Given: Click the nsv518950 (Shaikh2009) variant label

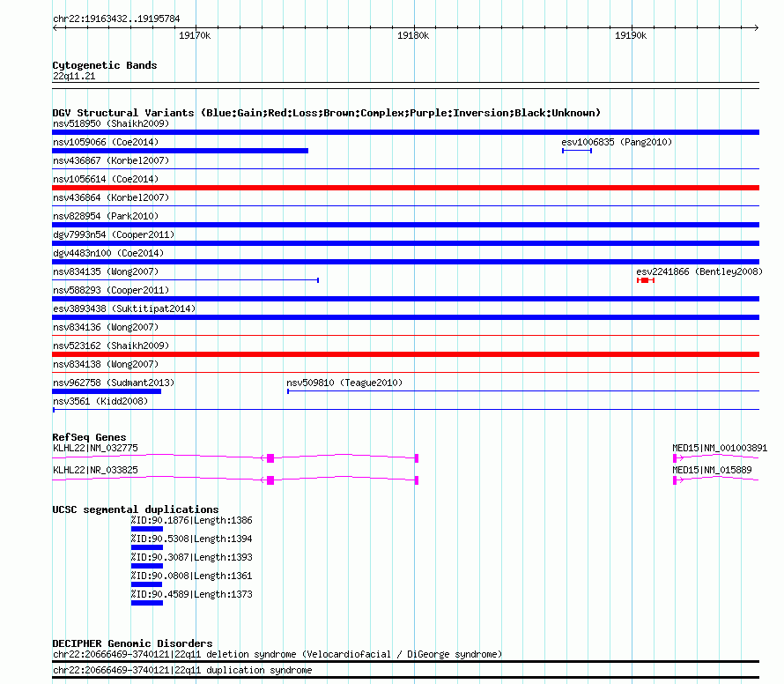Looking at the screenshot, I should click(111, 123).
